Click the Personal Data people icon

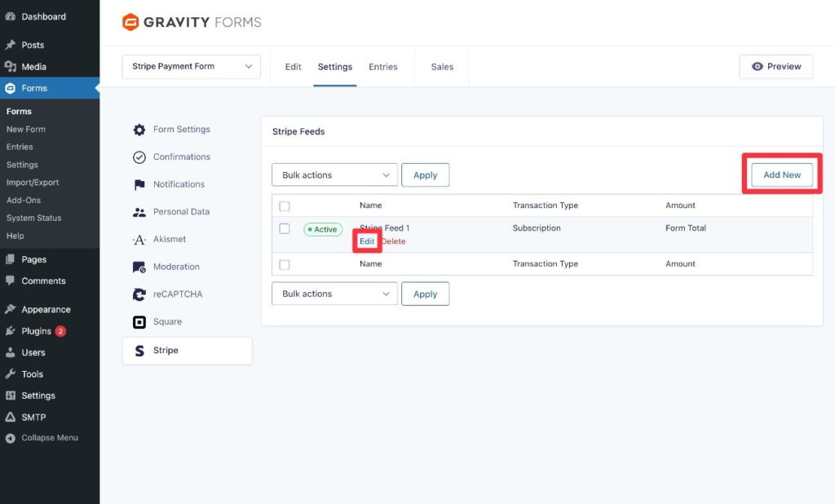point(139,212)
